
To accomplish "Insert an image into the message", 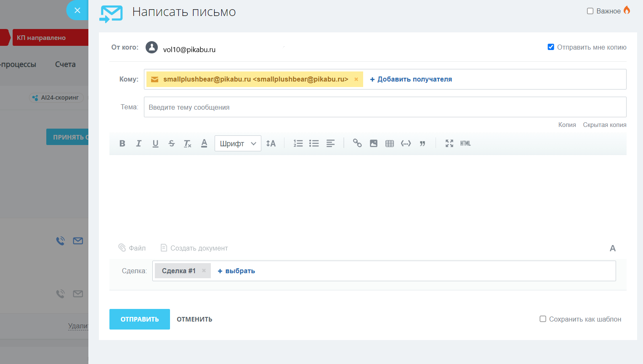I will (374, 143).
